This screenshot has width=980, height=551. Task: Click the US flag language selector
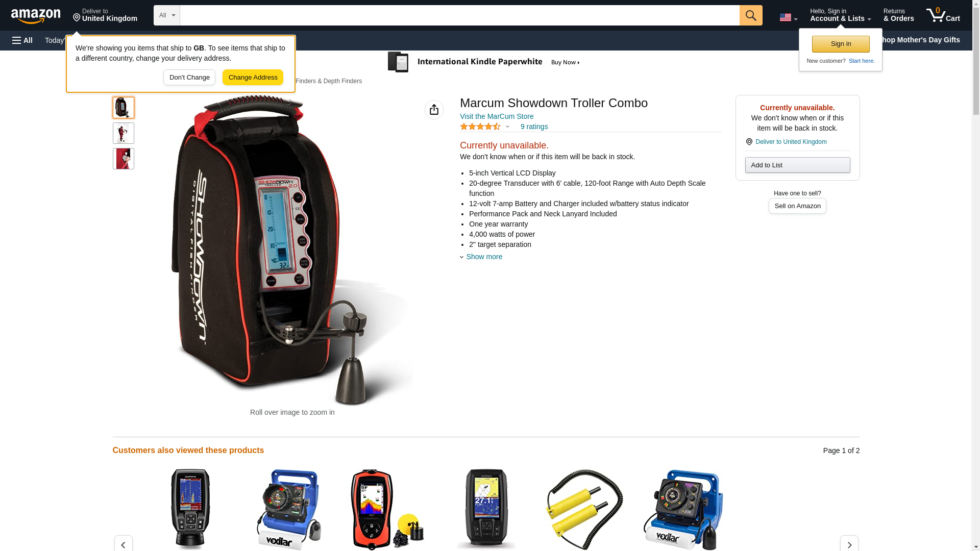788,17
